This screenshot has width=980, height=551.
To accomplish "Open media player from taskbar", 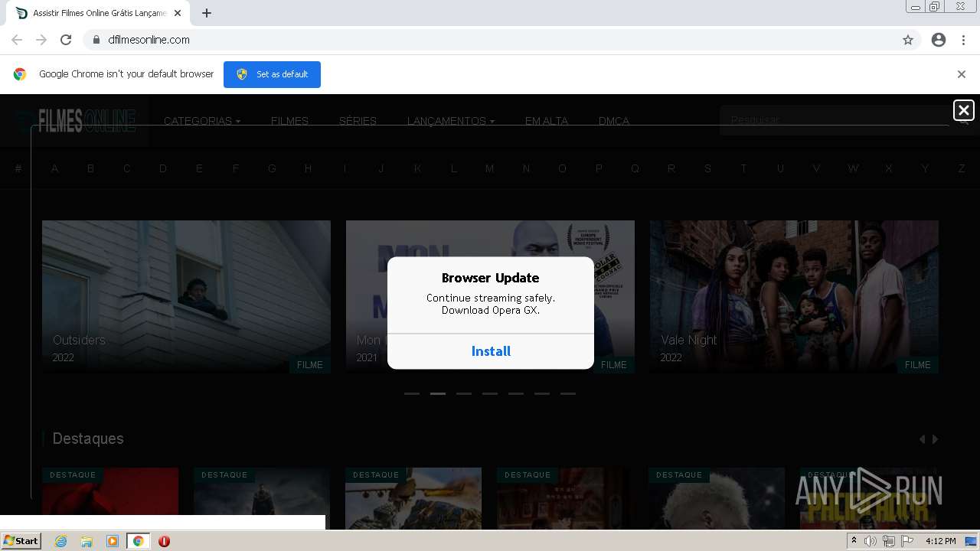I will 113,541.
